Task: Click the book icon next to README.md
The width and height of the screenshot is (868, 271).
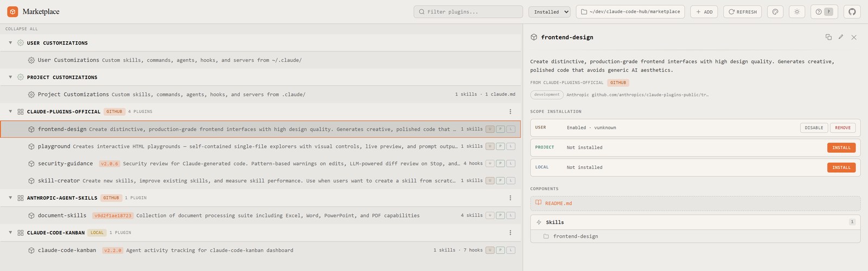Action: (539, 203)
